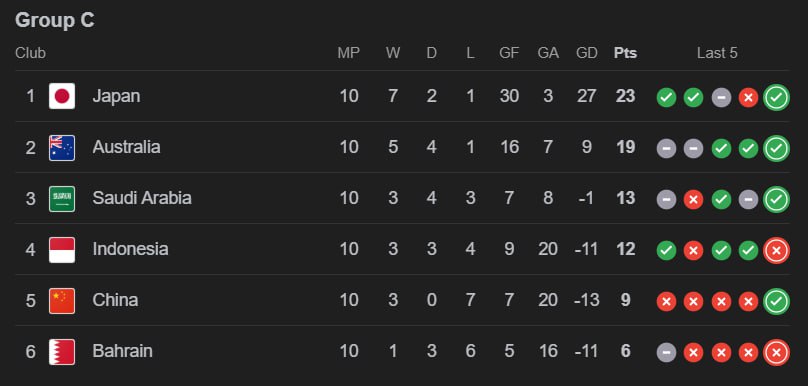Click the GD column header
The width and height of the screenshot is (808, 386).
586,53
